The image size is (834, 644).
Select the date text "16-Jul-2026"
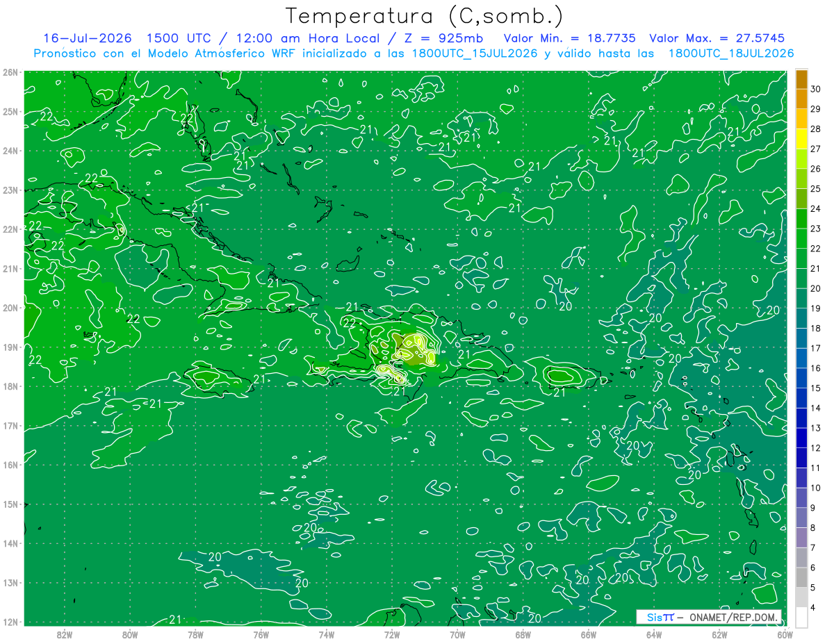click(88, 38)
